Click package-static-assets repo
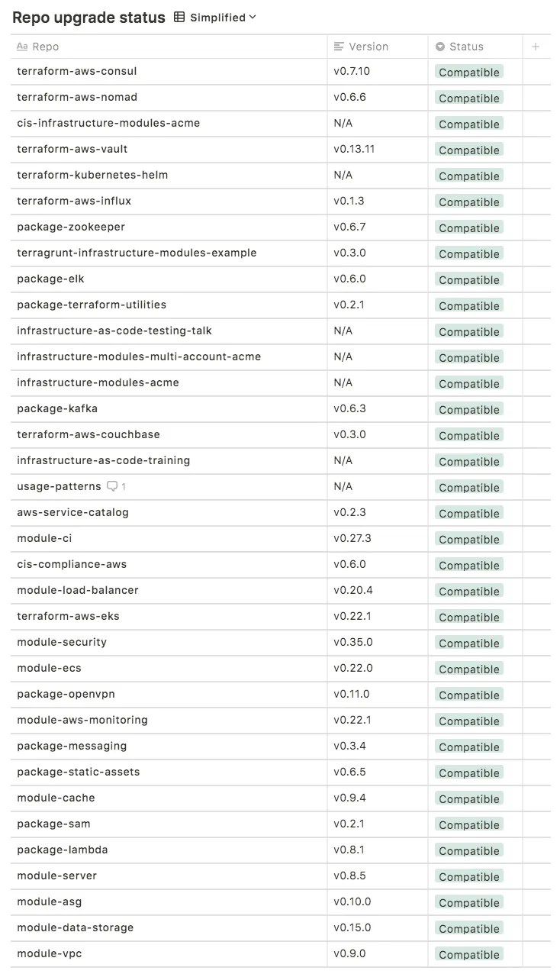Image resolution: width=560 pixels, height=974 pixels. click(x=79, y=772)
